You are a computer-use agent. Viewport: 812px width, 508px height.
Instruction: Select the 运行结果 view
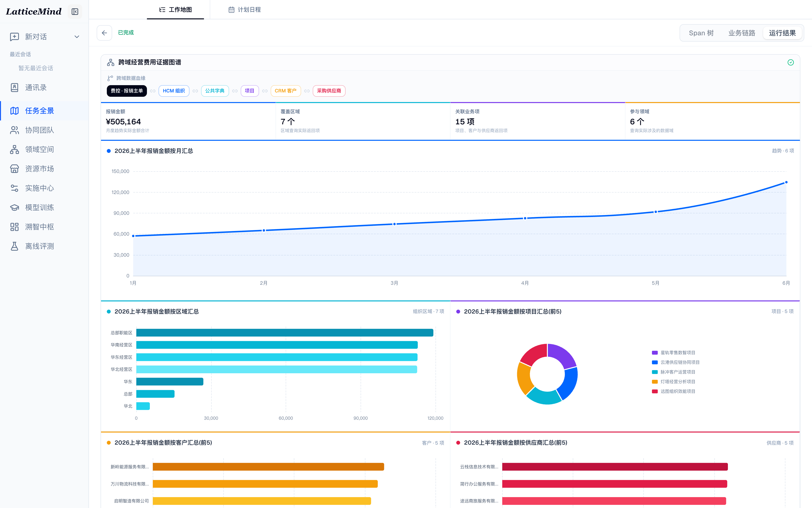tap(782, 33)
